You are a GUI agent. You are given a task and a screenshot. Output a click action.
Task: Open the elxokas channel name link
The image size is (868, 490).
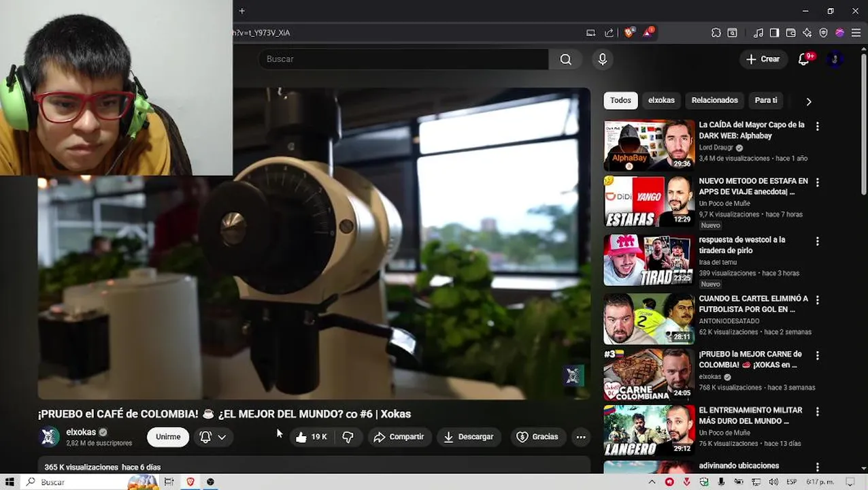(81, 432)
